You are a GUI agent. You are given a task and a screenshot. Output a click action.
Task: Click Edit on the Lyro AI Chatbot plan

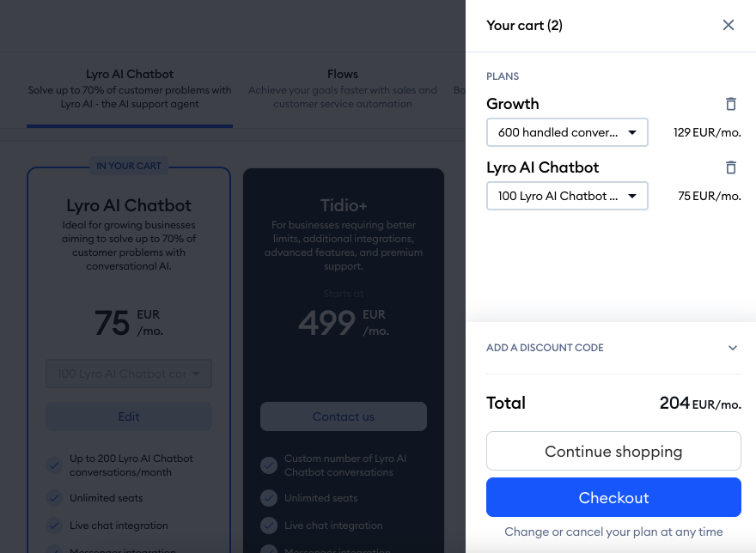click(128, 416)
